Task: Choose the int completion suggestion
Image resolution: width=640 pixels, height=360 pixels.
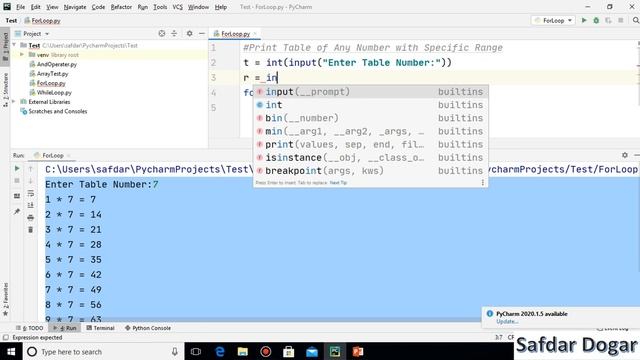Action: (x=370, y=105)
